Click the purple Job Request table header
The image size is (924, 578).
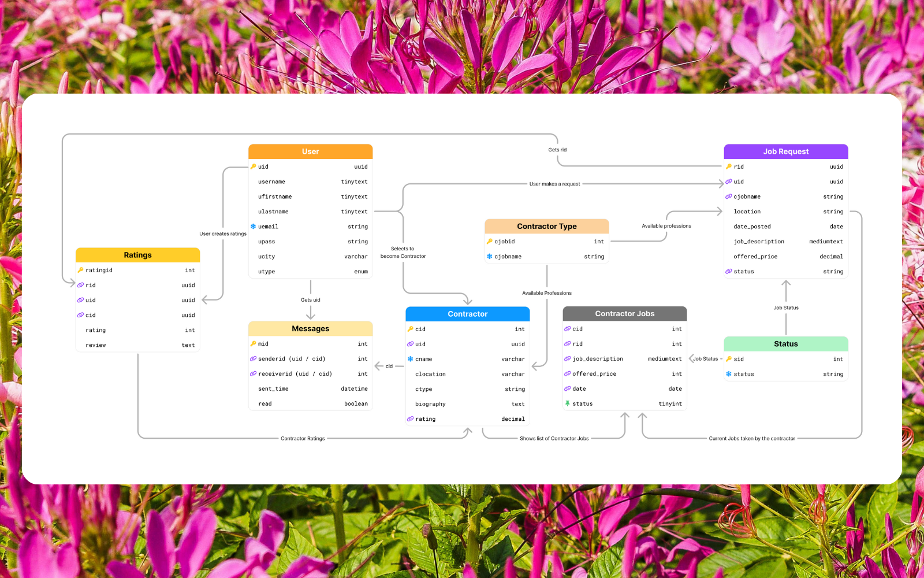click(x=785, y=151)
